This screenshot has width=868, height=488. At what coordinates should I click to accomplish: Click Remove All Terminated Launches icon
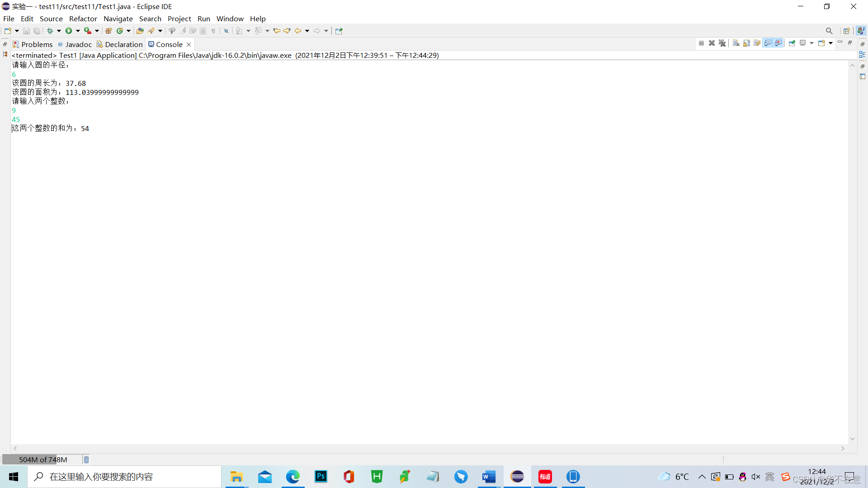[722, 43]
